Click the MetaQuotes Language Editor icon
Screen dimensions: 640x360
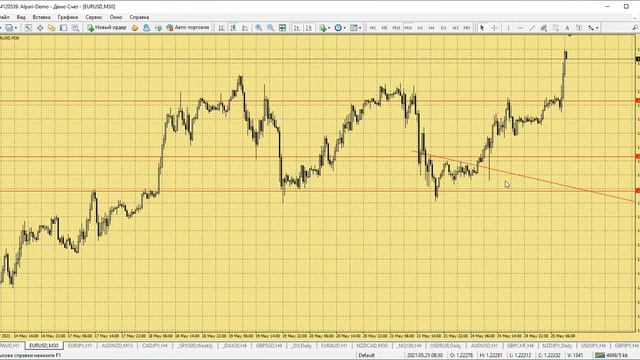point(135,27)
